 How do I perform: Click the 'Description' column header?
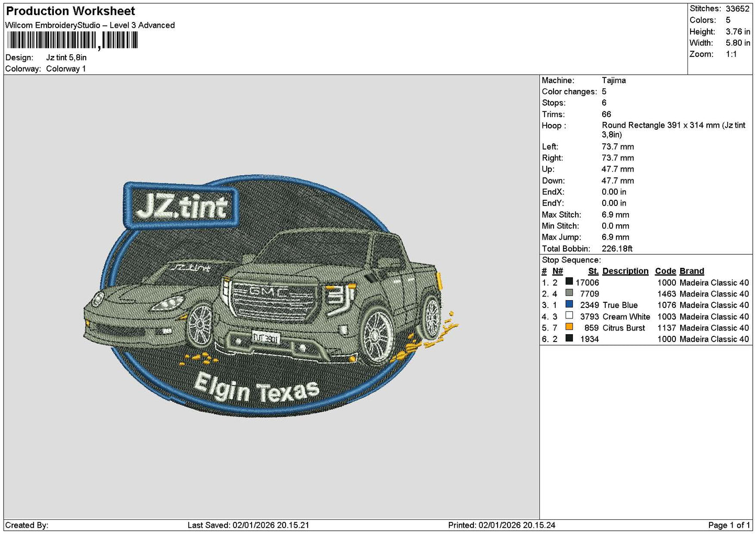tap(625, 271)
